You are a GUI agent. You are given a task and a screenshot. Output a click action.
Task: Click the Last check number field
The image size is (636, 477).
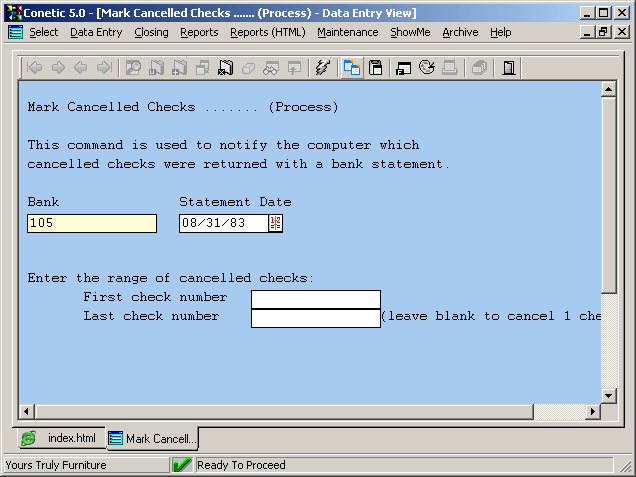pos(315,318)
